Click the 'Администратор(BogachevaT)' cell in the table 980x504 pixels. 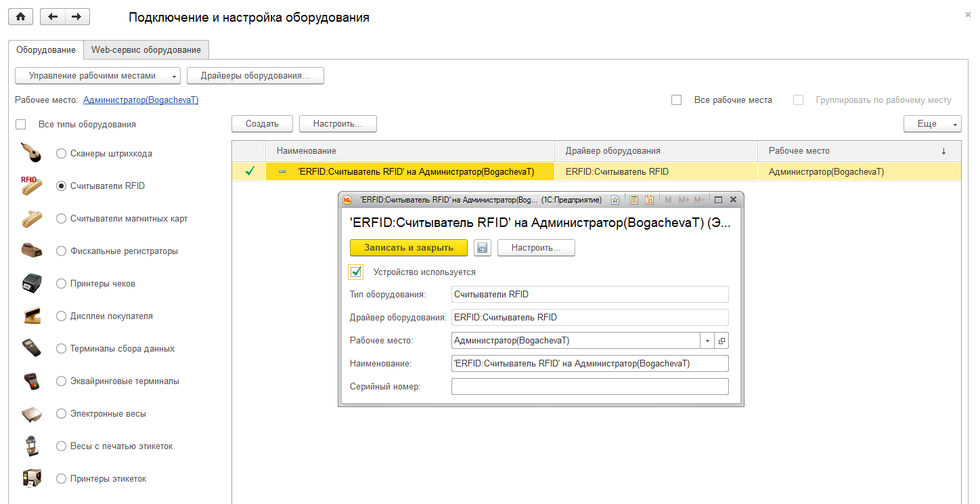click(859, 171)
